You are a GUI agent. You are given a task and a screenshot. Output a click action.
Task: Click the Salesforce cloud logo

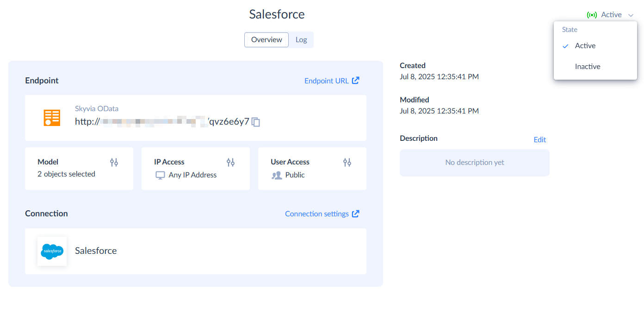[x=52, y=251]
